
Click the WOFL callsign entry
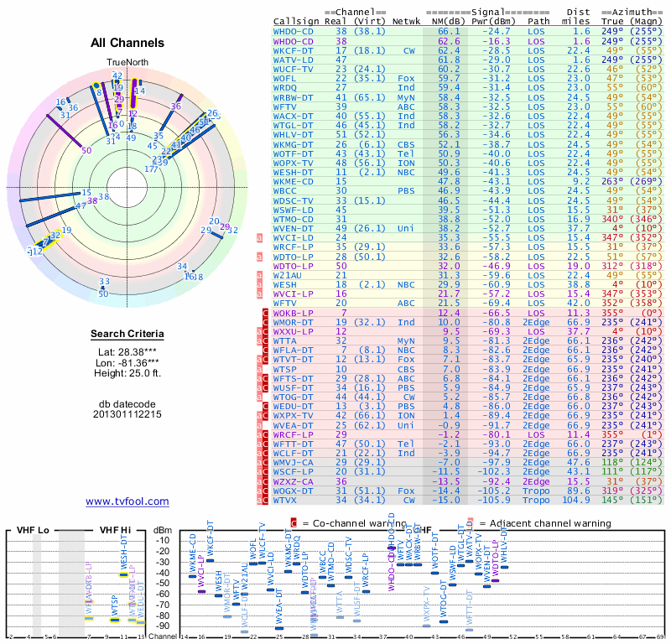(284, 79)
